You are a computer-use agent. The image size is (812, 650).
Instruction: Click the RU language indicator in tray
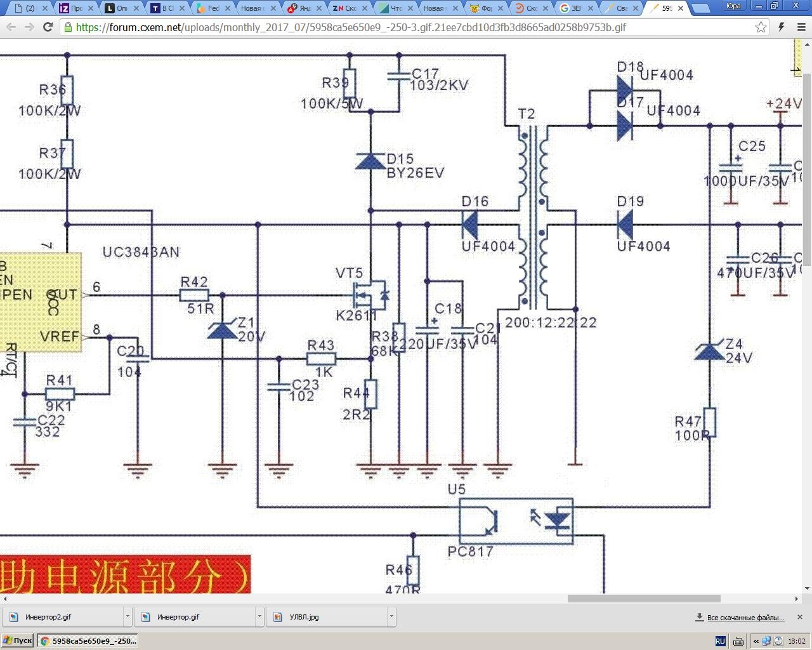(x=720, y=641)
